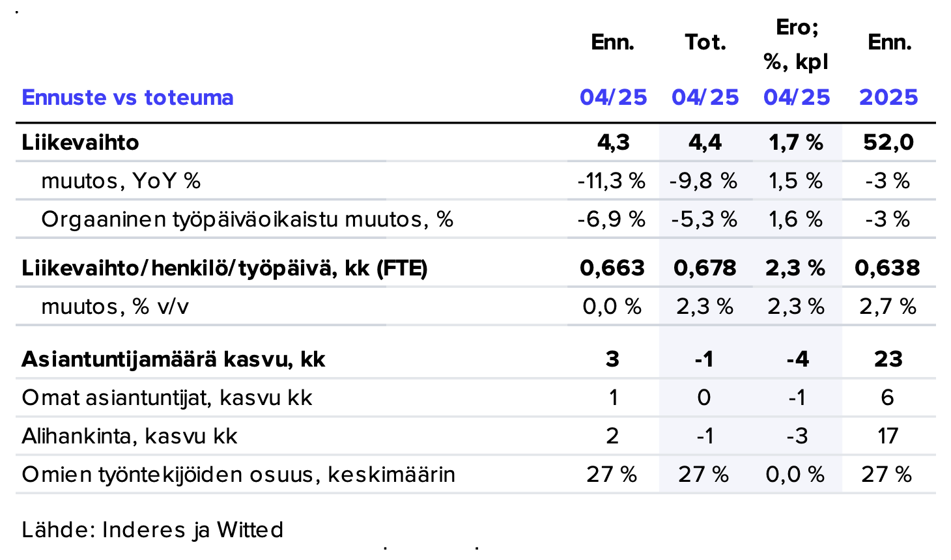Select the "muutos, % v/v" row label
This screenshot has height=560, width=951.
(115, 306)
